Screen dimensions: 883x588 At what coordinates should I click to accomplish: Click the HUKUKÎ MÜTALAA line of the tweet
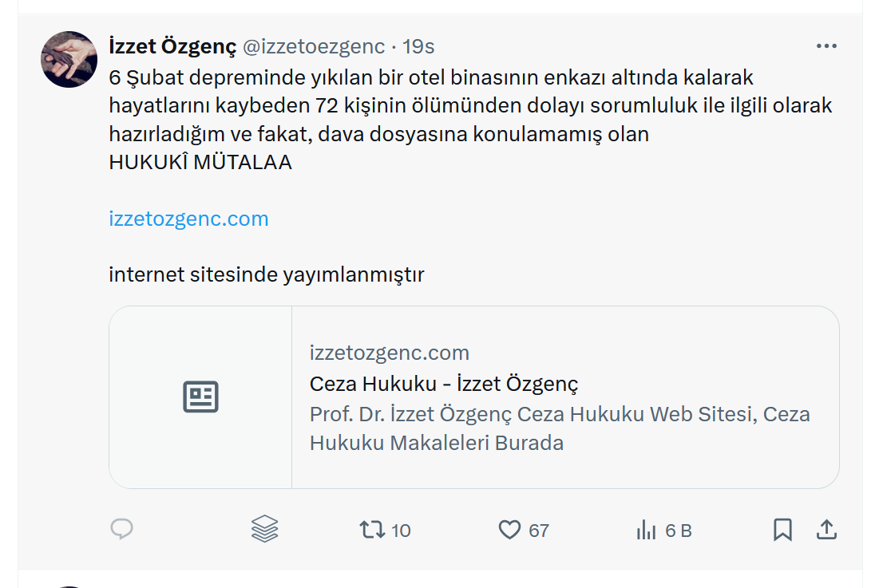(200, 163)
